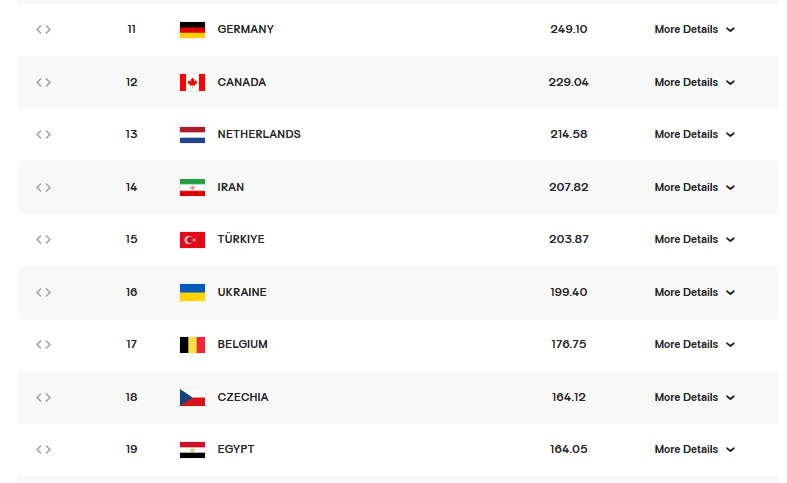
Task: Click the Ukraine flag icon
Action: point(192,292)
